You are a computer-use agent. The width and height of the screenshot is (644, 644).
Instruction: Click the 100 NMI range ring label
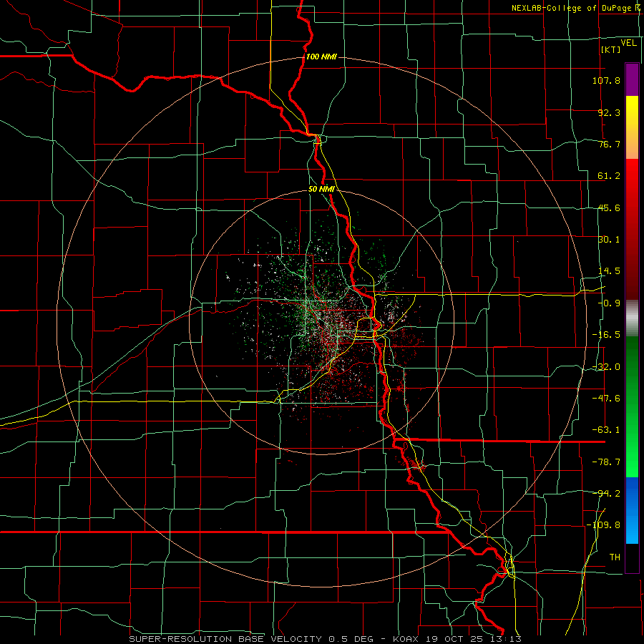coord(321,57)
